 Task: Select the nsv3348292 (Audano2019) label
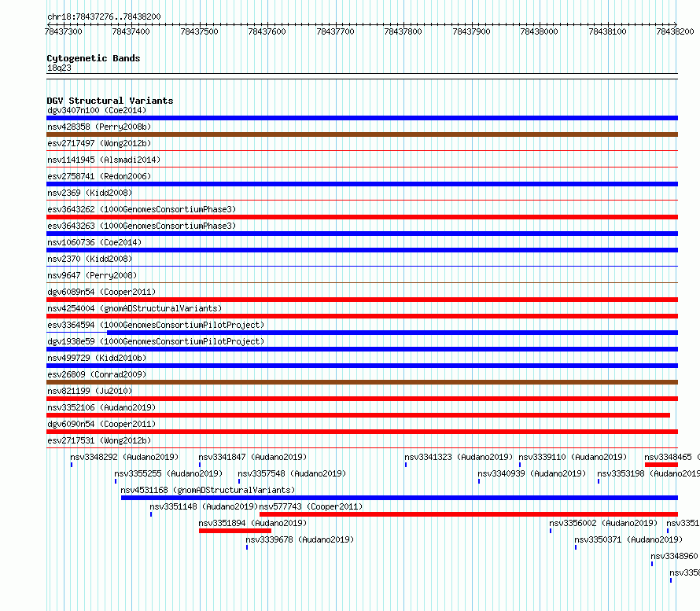tap(124, 457)
